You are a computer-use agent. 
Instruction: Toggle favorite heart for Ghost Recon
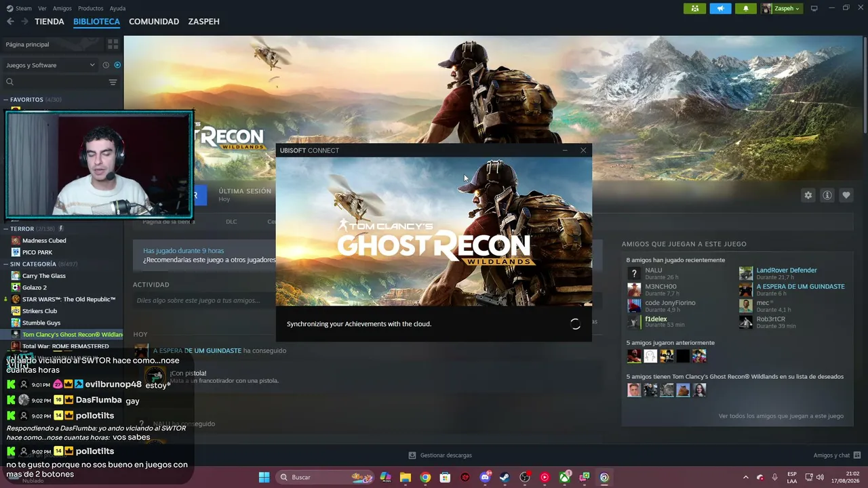coord(846,195)
